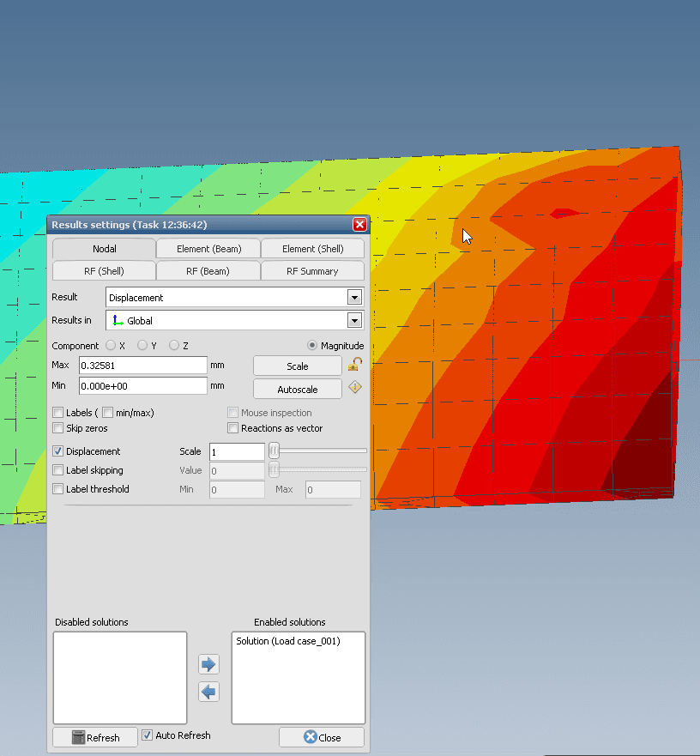This screenshot has height=756, width=700.
Task: Click the right arrow to enable solution
Action: point(208,664)
